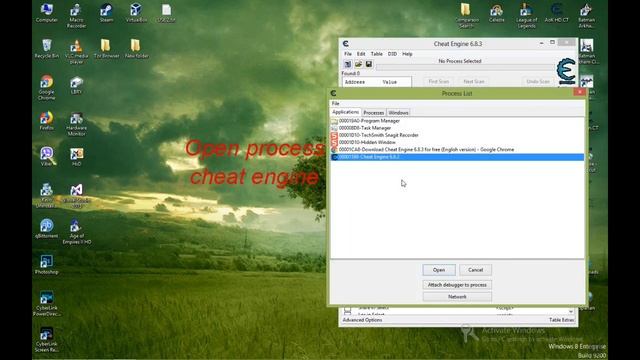
Task: Switch to the Processes tab
Action: pos(373,113)
